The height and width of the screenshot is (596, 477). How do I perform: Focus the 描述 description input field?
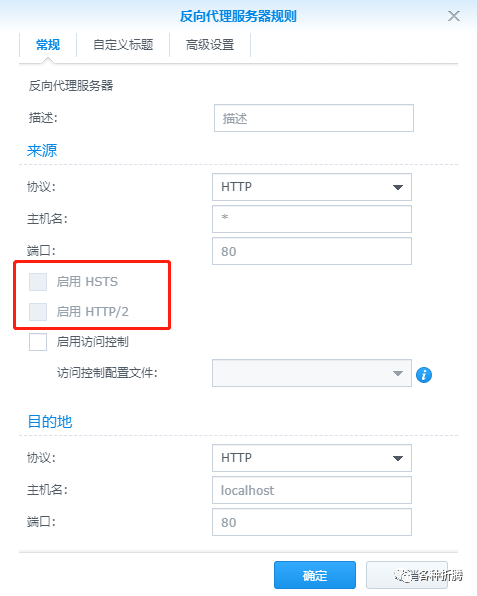(x=314, y=118)
